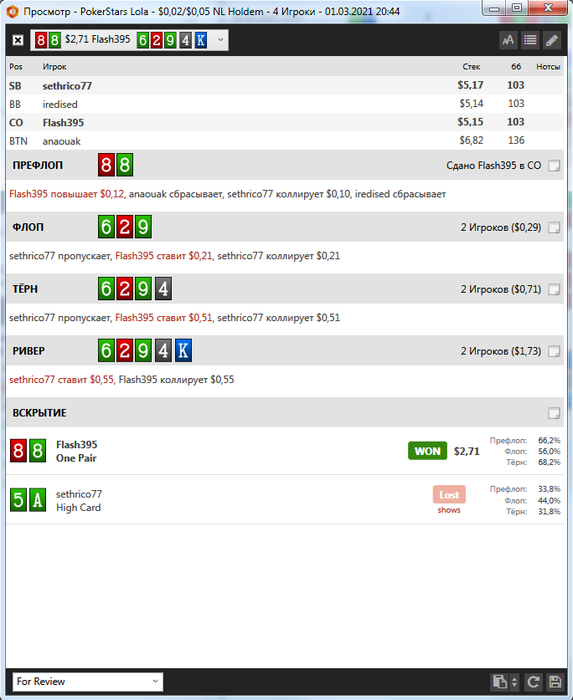Tick the Flop street checkbox
This screenshot has height=700, width=573.
pos(554,228)
